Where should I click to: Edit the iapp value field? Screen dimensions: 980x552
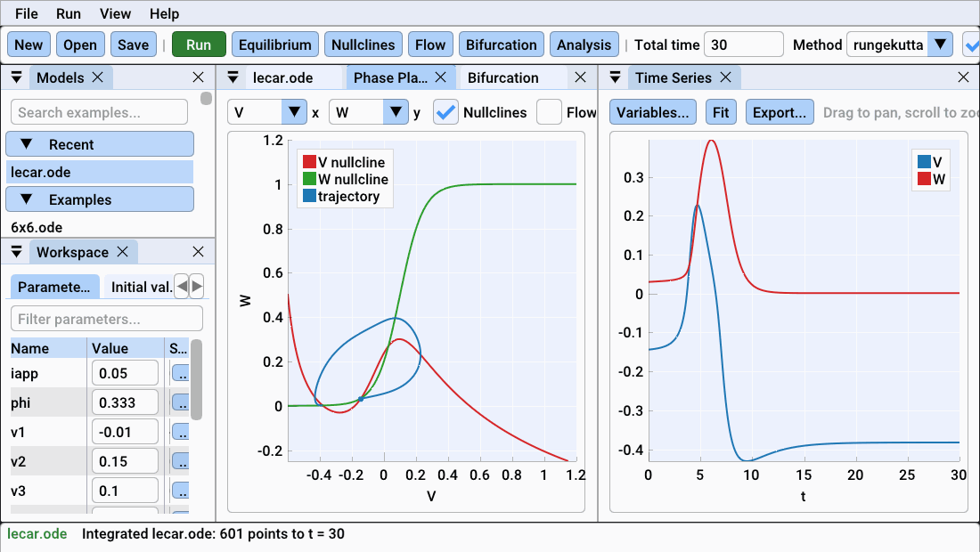tap(125, 373)
